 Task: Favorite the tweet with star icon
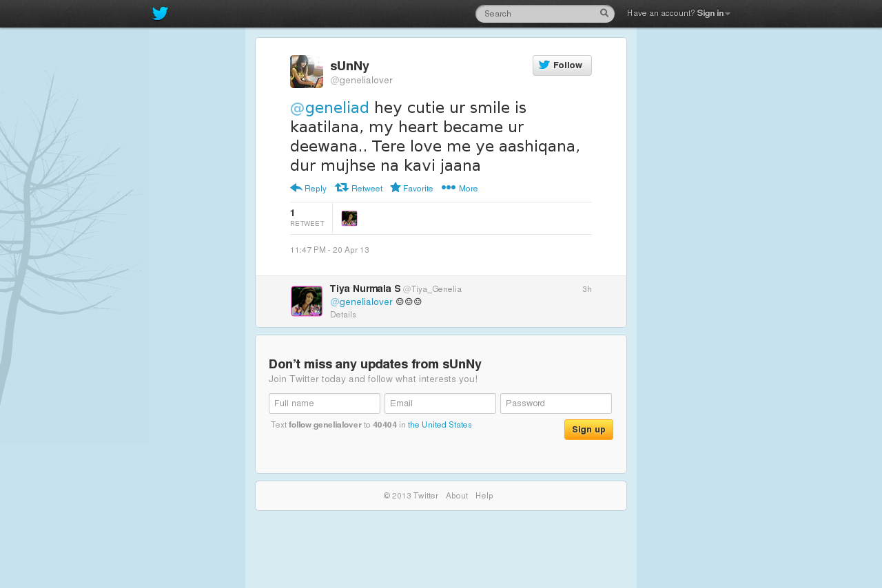[411, 188]
